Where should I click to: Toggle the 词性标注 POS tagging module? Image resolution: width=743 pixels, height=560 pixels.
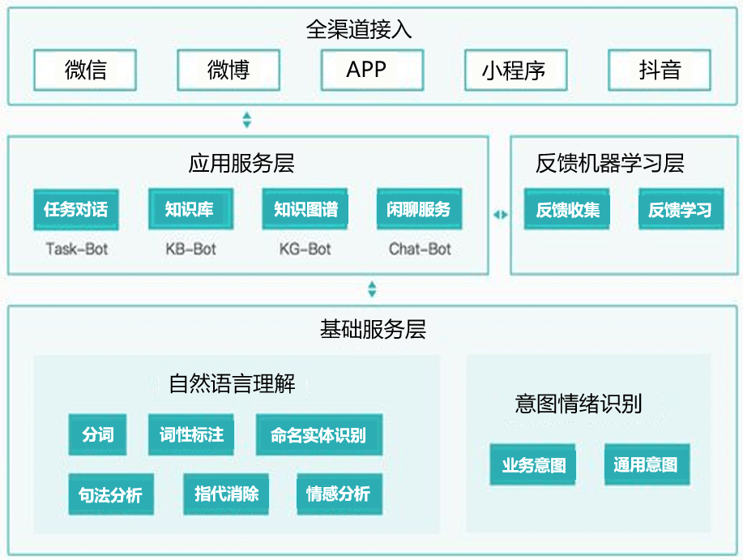point(190,435)
